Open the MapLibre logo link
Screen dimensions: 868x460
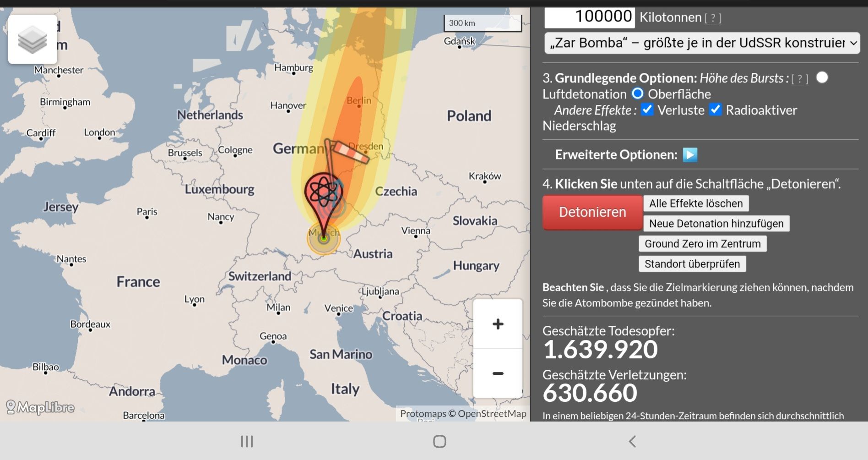(40, 407)
